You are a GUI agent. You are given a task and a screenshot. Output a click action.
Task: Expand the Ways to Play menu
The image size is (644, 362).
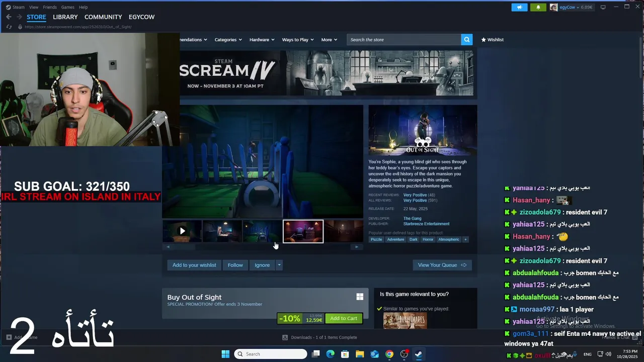pos(298,40)
